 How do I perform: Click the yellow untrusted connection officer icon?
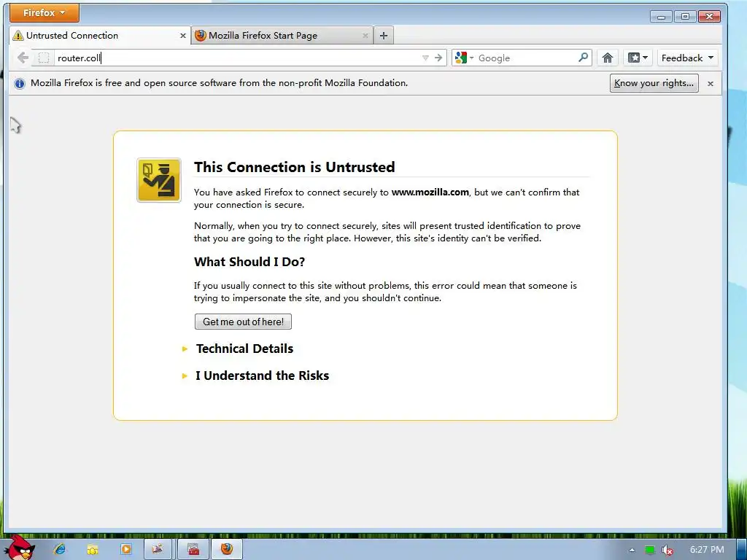coord(159,181)
